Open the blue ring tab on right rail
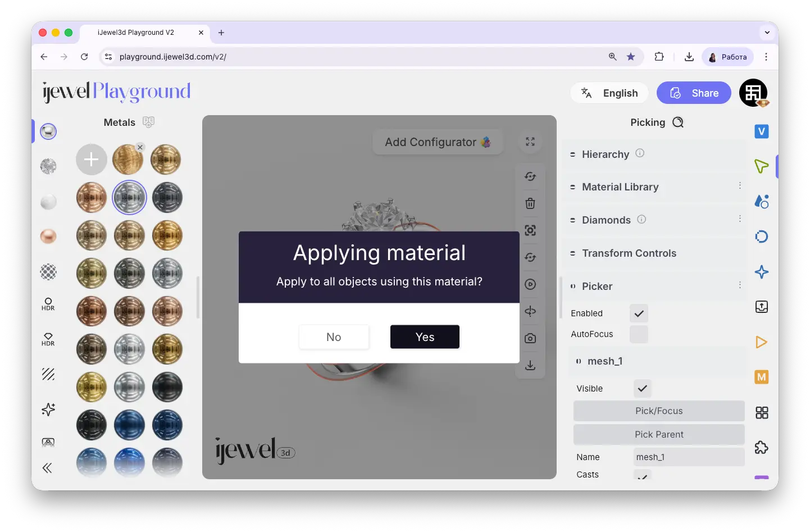 [x=761, y=237]
